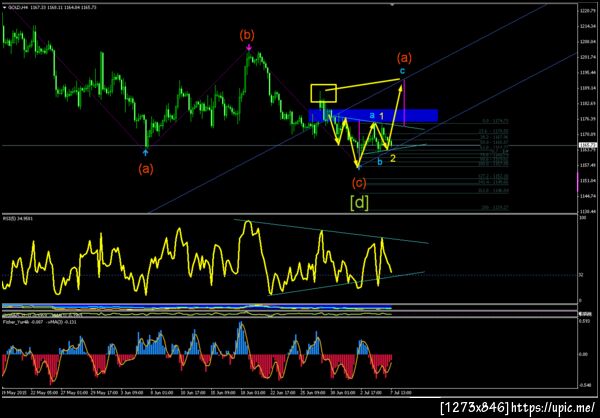Select the orange (b) wave label

coord(247,36)
